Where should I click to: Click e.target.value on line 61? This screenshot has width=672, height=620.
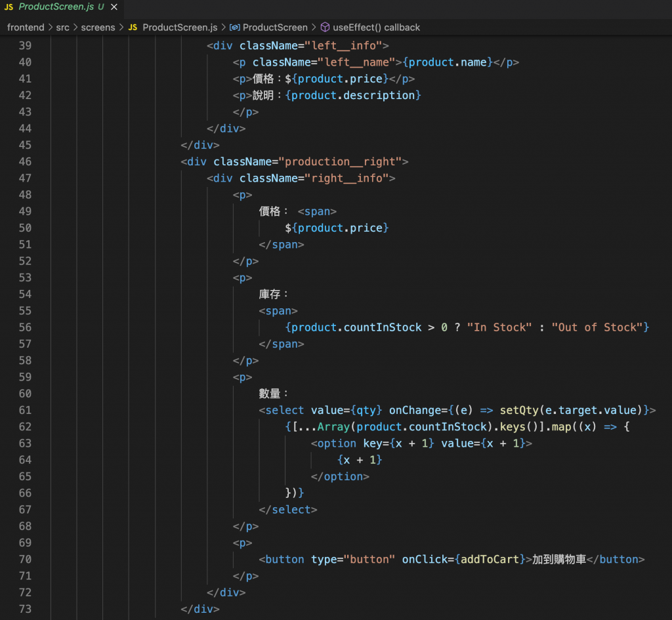click(x=591, y=410)
